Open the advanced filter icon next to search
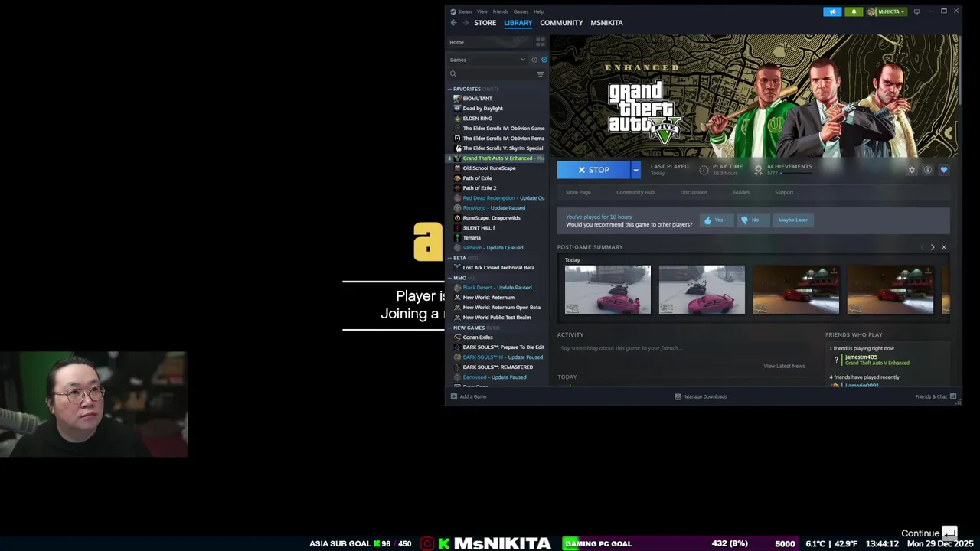 tap(541, 74)
